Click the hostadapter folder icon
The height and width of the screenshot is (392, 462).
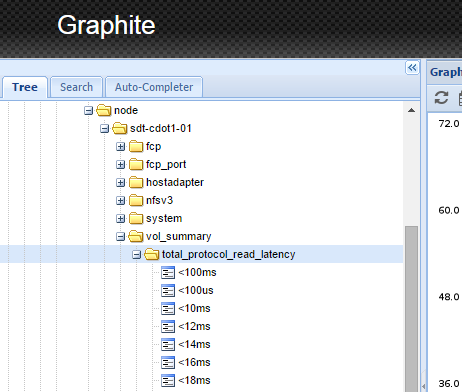click(136, 182)
